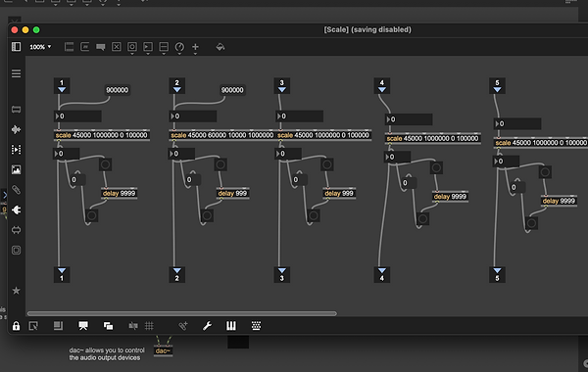Screen dimensions: 588x372
Task: Click the patcher windows icon
Action: coord(109,326)
